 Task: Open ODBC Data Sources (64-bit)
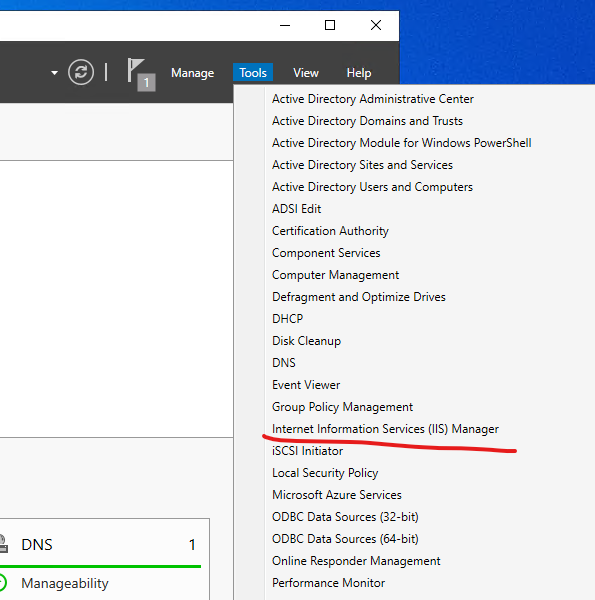click(x=345, y=539)
